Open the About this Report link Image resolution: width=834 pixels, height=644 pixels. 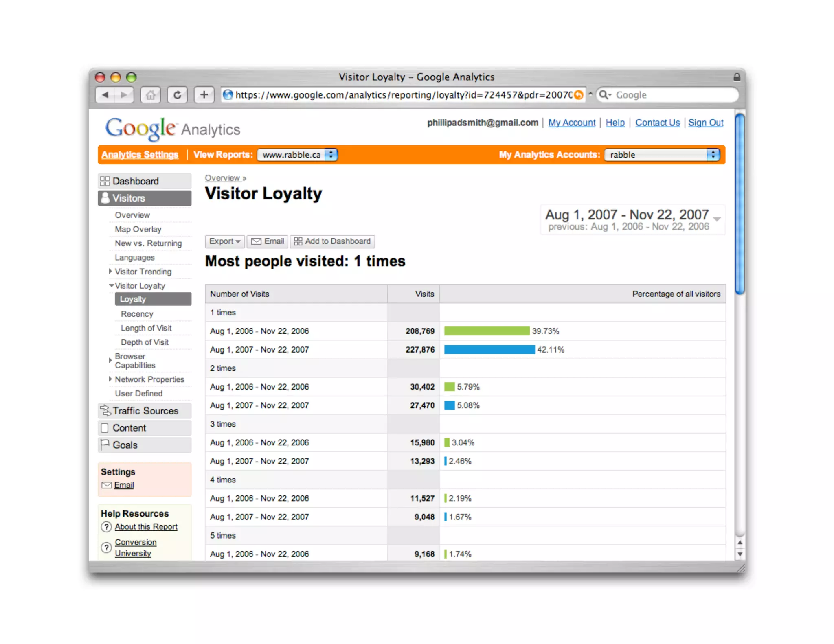tap(146, 527)
